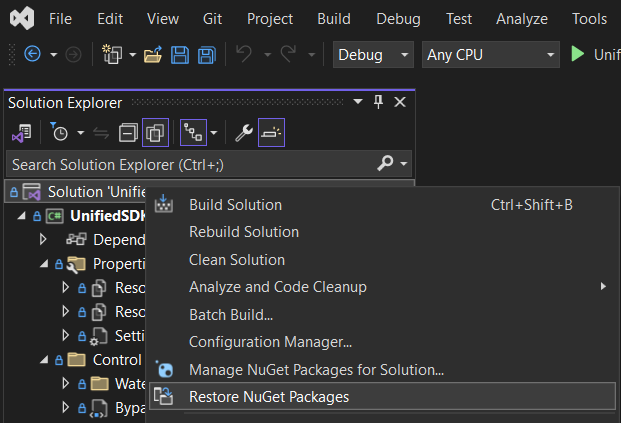
Task: Collapse the UnifiedSDK project node
Action: pyautogui.click(x=21, y=216)
